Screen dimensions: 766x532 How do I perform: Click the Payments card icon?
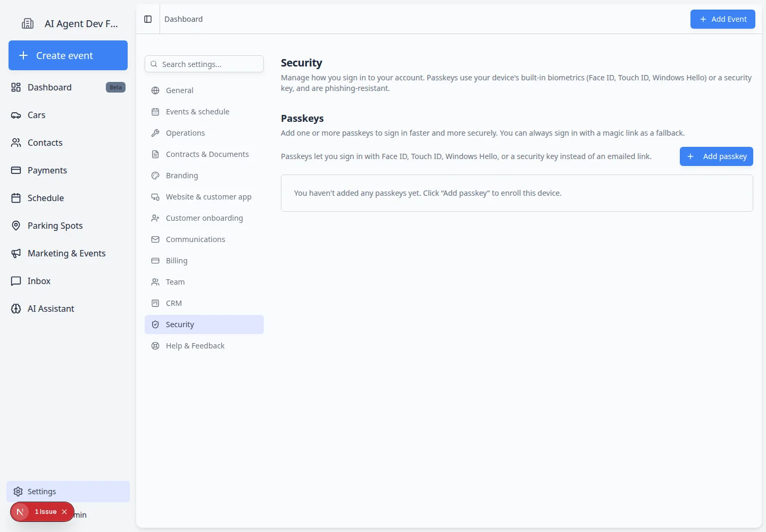[x=16, y=170]
